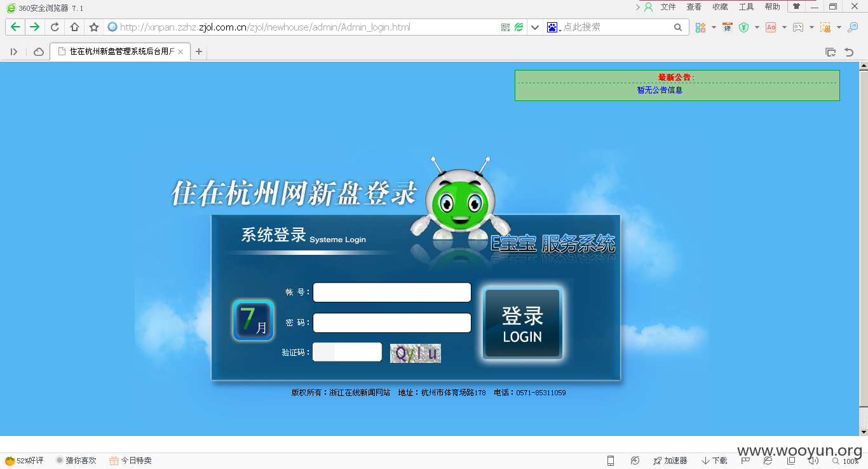Open the skin shirt icon

click(796, 6)
